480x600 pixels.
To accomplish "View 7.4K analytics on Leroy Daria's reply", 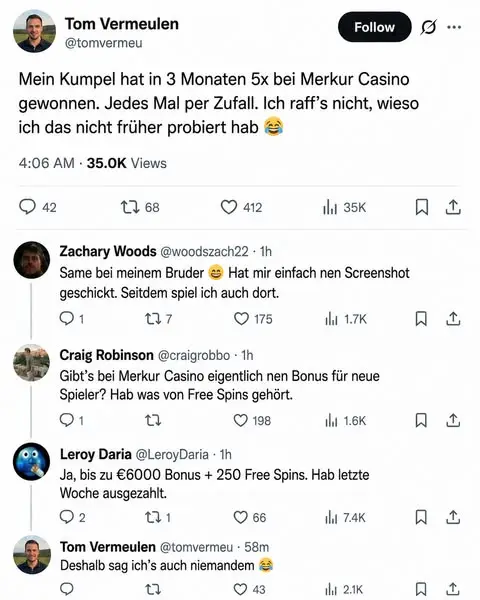I will 345,517.
